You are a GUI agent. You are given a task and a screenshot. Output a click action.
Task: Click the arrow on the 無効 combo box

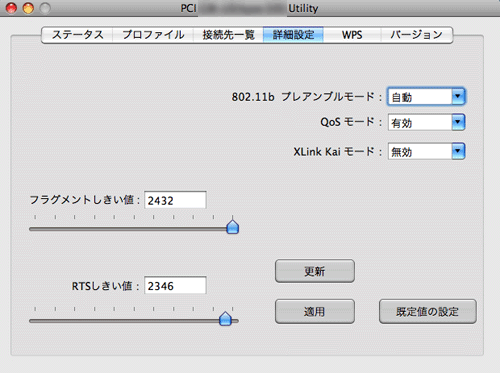[458, 152]
